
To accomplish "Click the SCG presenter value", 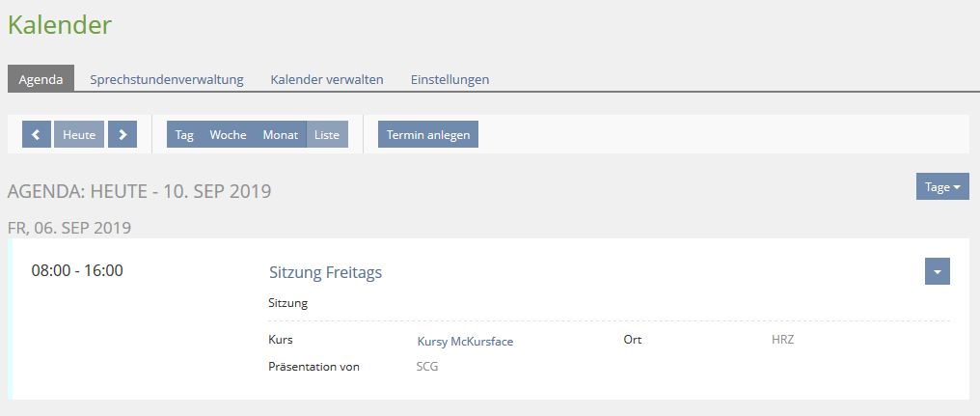I will coord(426,367).
